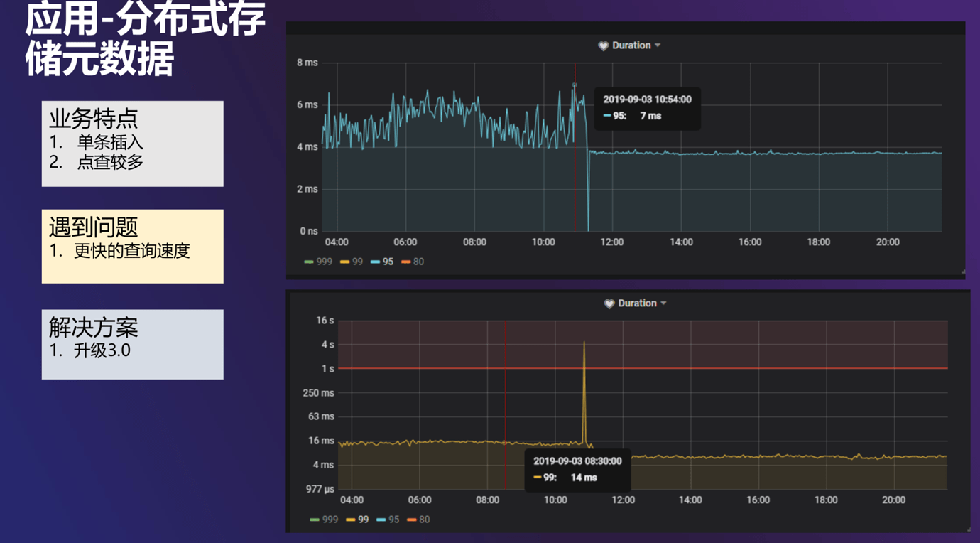
Task: Click the 4 s spike peak in the bottom chart
Action: [584, 343]
